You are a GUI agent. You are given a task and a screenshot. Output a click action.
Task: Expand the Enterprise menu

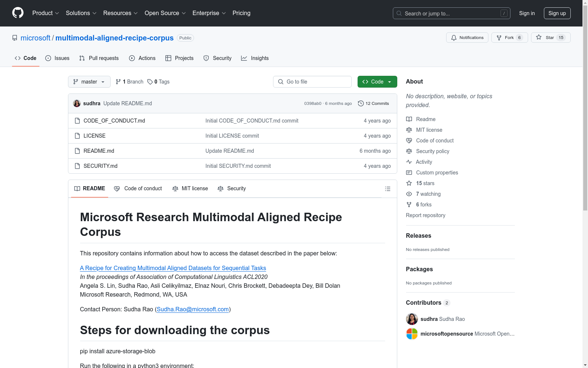(x=209, y=13)
